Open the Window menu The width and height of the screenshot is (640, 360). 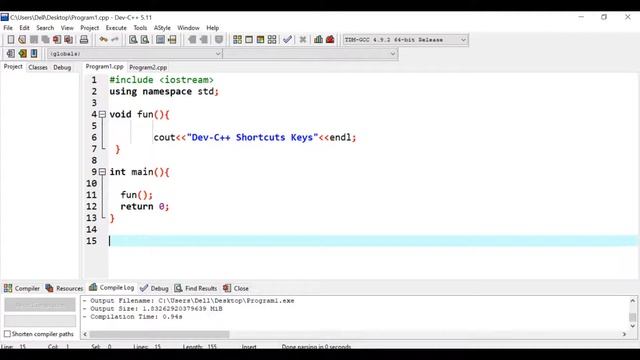coord(188,28)
